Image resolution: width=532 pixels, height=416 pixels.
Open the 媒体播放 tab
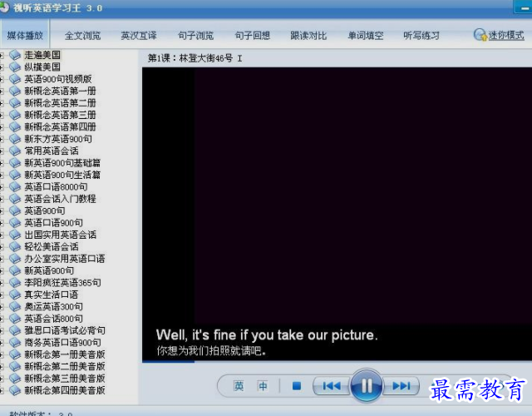click(25, 35)
